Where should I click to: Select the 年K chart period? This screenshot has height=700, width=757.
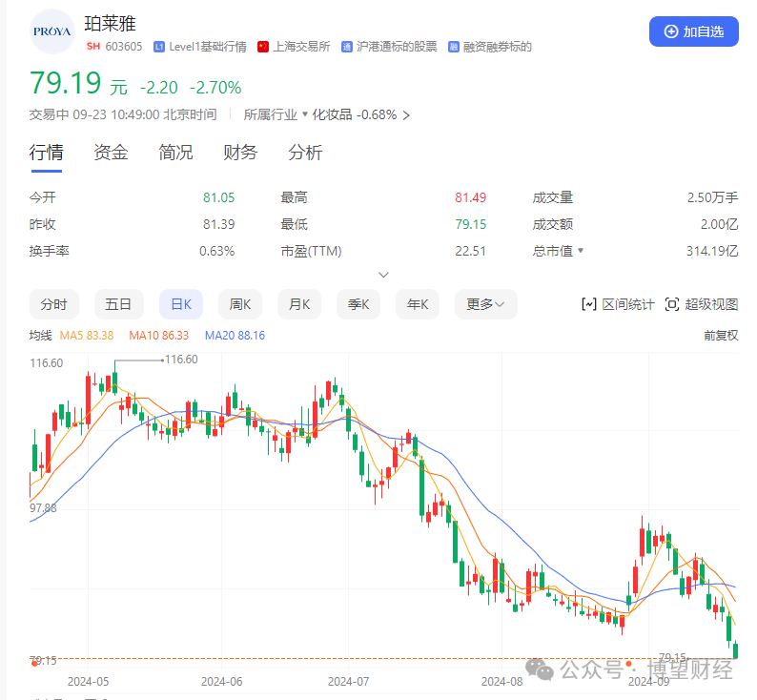(418, 304)
